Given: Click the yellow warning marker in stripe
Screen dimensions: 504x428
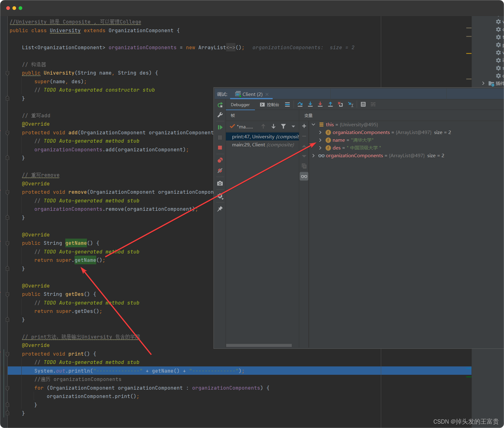Looking at the screenshot, I should tap(469, 53).
